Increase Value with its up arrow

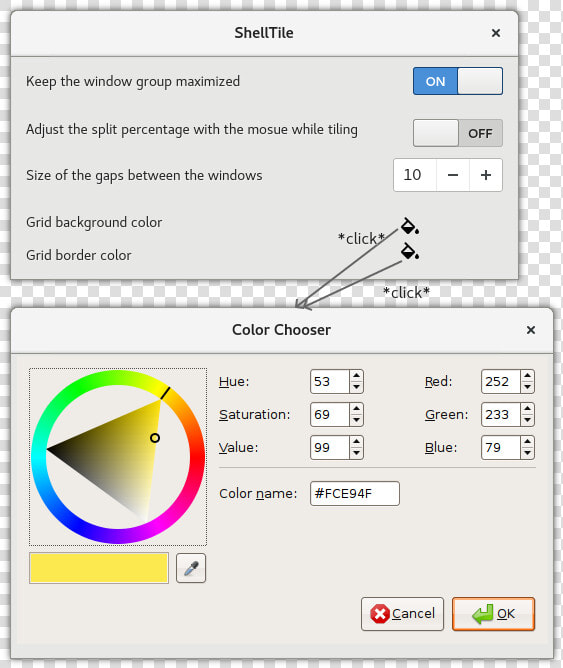click(356, 442)
